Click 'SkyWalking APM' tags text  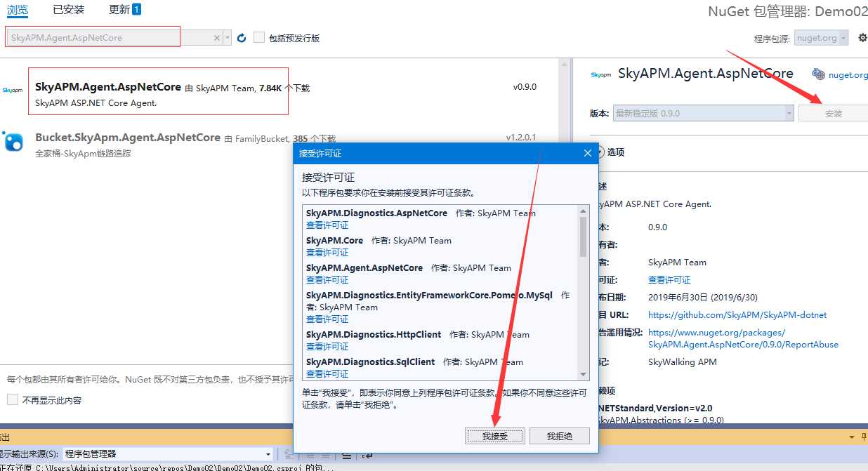(x=683, y=361)
